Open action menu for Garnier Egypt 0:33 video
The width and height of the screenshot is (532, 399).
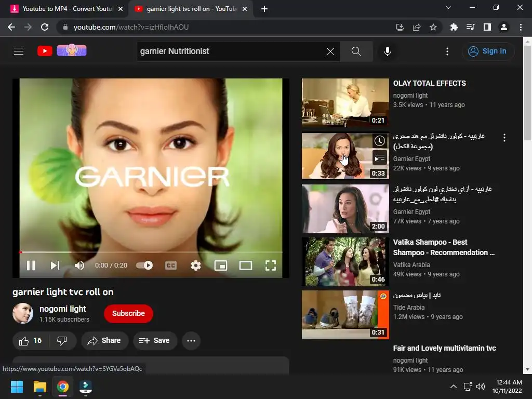click(504, 137)
